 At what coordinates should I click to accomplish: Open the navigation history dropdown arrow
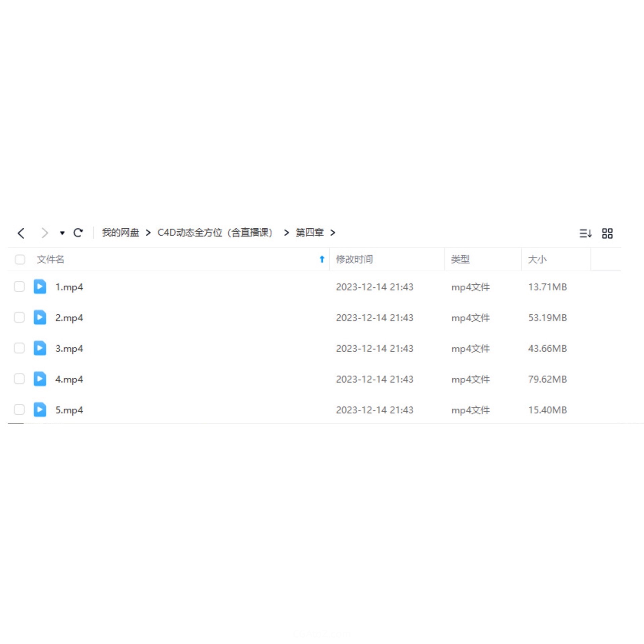(62, 233)
